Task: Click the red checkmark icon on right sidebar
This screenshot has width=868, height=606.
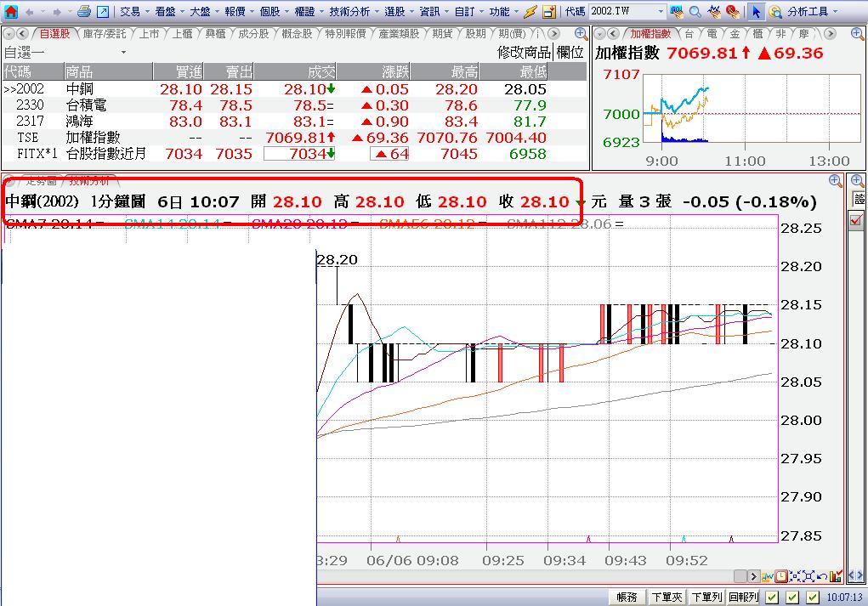Action: pos(856,220)
